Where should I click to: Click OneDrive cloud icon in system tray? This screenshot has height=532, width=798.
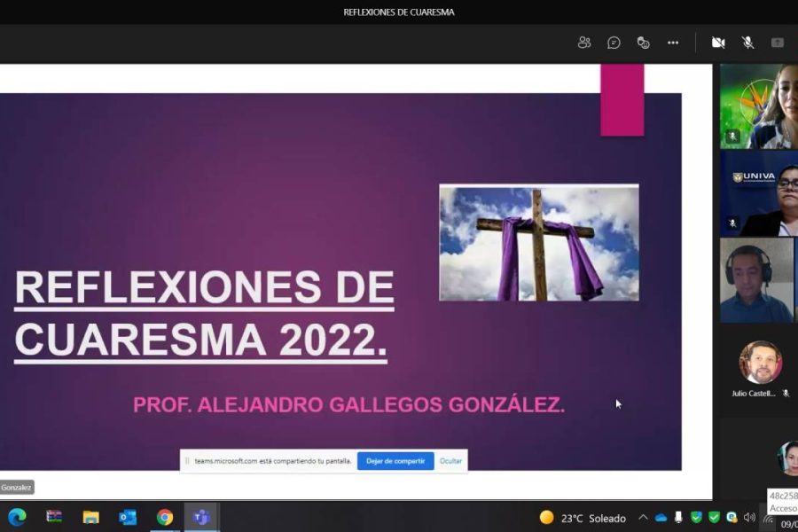pyautogui.click(x=661, y=518)
